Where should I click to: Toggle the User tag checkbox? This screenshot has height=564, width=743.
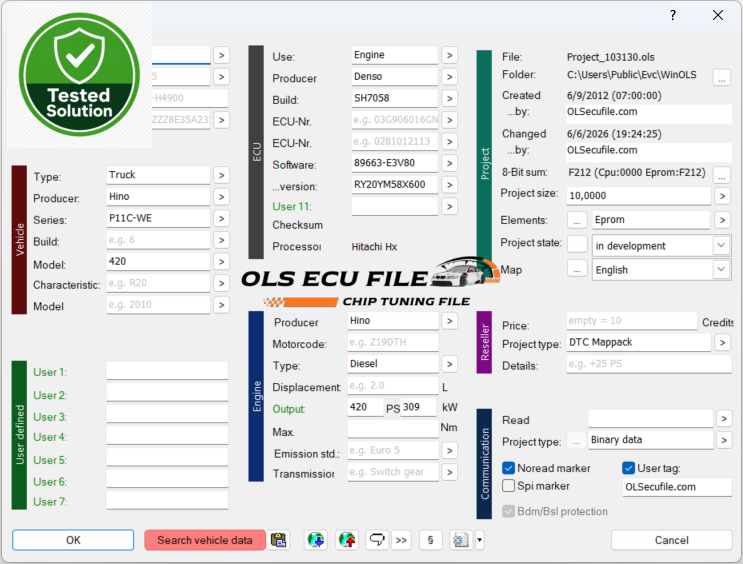[628, 468]
